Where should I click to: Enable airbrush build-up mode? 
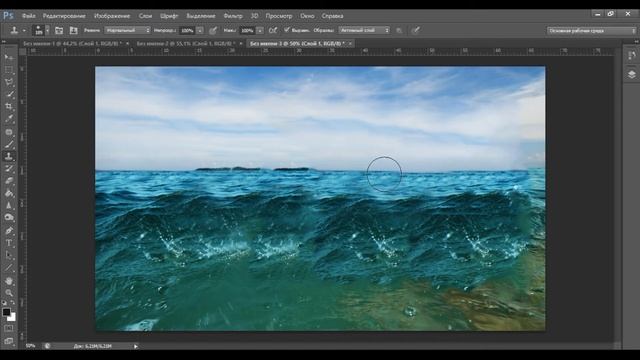tap(273, 30)
